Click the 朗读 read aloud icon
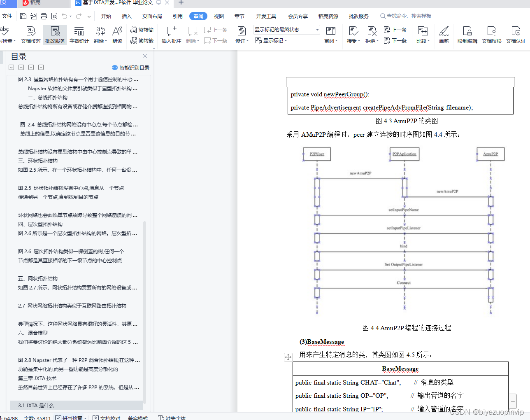 click(117, 35)
